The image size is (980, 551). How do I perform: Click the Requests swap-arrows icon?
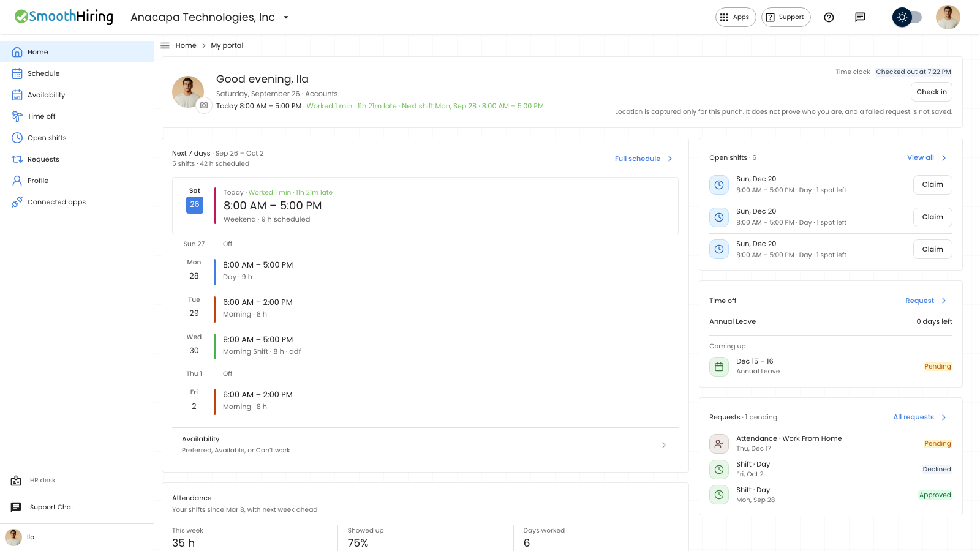(17, 159)
